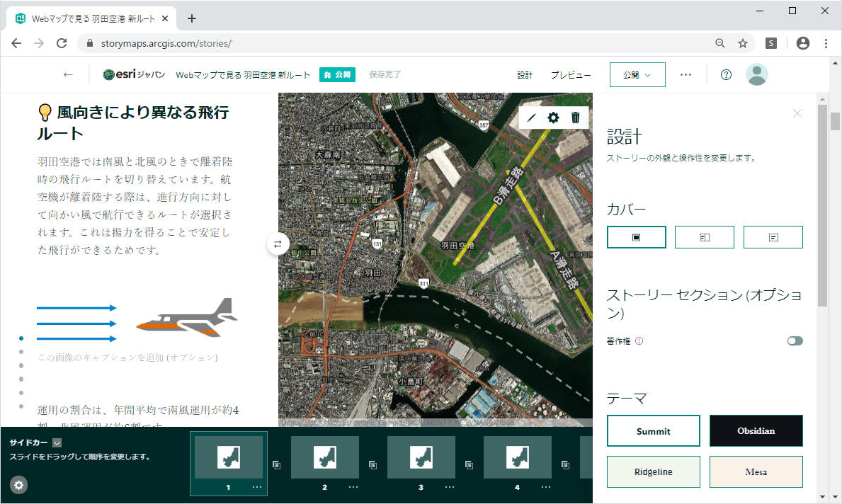The width and height of the screenshot is (842, 504).
Task: Enable the 著作権 toggle switch
Action: point(795,340)
